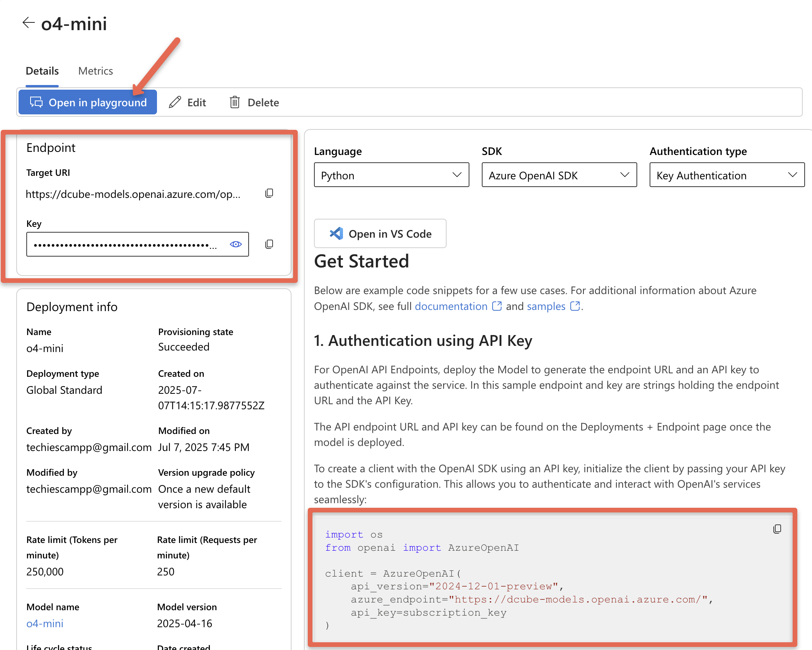Click external link icon next to documentation

pyautogui.click(x=497, y=306)
